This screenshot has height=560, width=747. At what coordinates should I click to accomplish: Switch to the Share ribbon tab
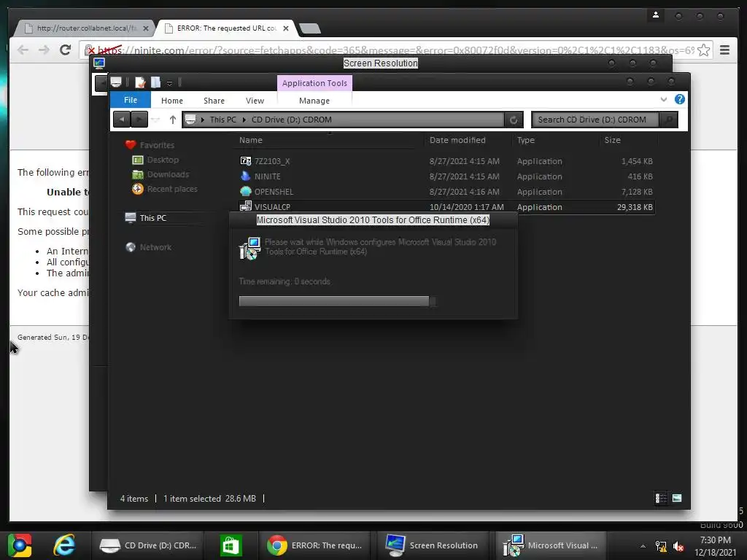[x=214, y=101]
